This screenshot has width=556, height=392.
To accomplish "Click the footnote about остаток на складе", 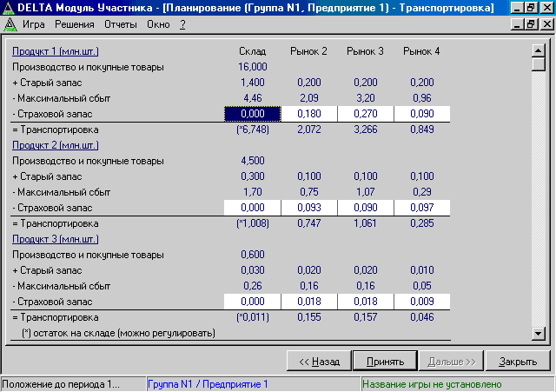I will click(118, 334).
